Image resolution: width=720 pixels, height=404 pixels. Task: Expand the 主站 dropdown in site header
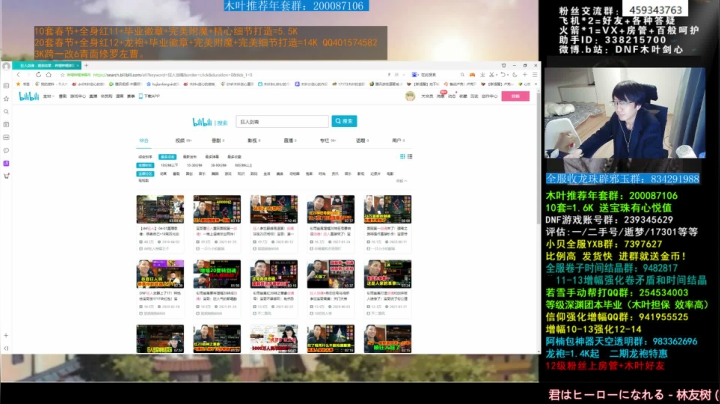point(48,96)
